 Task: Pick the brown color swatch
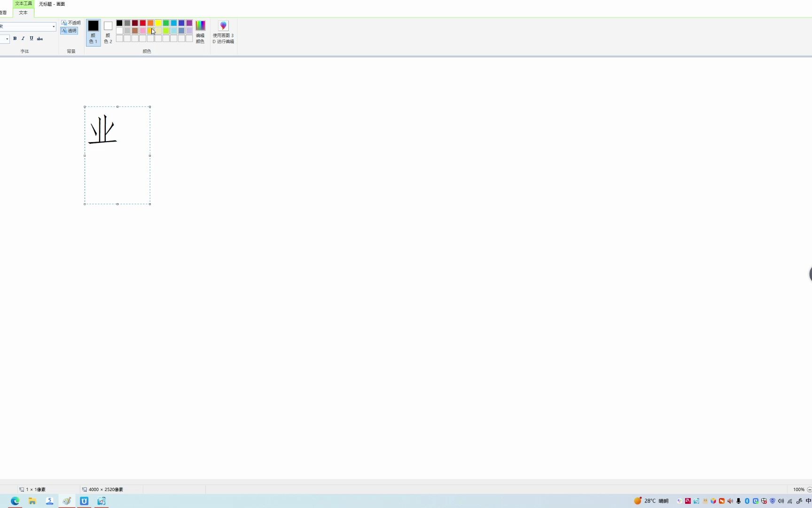click(x=135, y=31)
